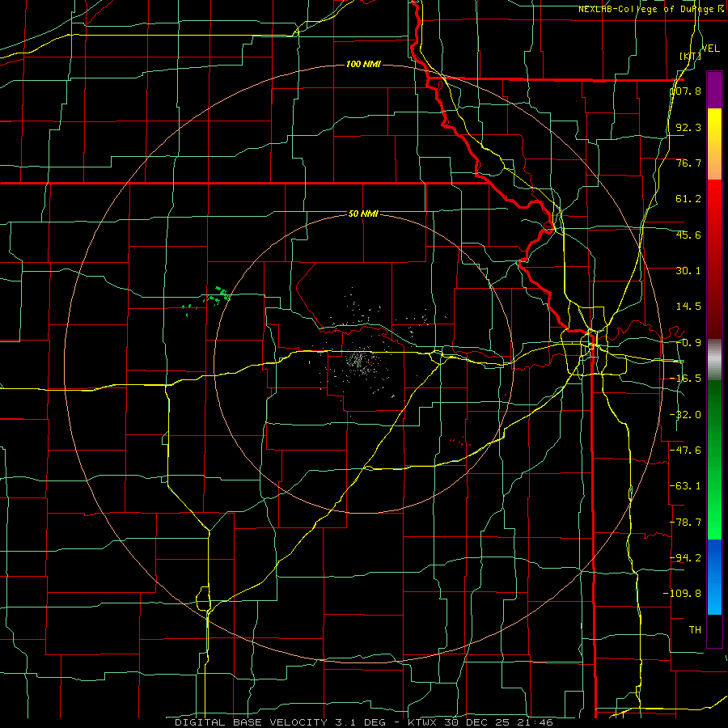Click the purple segment of the color scale
This screenshot has width=728, height=728.
point(714,90)
